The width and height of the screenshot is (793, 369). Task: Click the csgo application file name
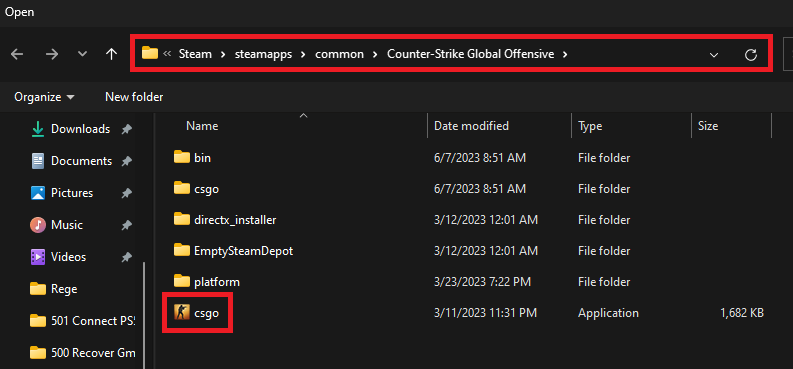[206, 313]
